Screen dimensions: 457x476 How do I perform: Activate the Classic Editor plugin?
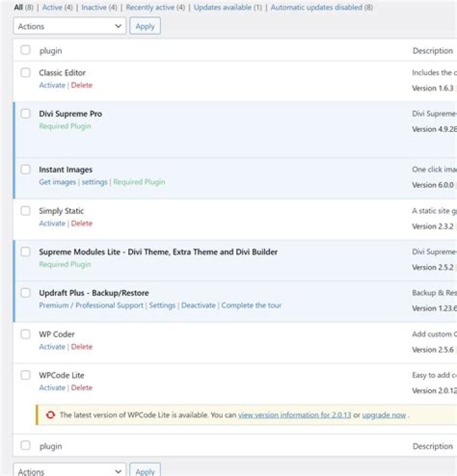click(x=52, y=85)
